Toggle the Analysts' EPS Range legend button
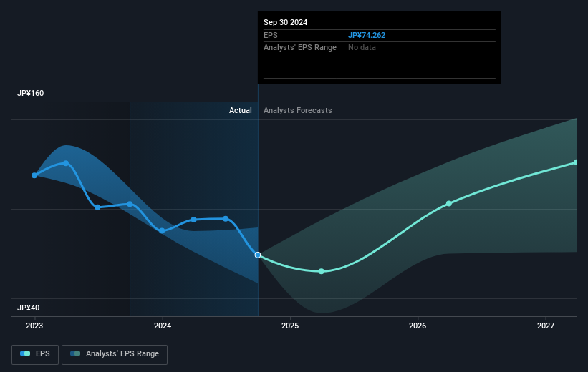The height and width of the screenshot is (372, 588). click(115, 353)
